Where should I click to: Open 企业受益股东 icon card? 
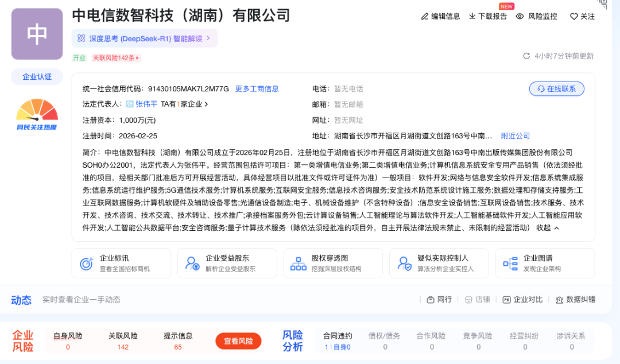[x=192, y=264]
